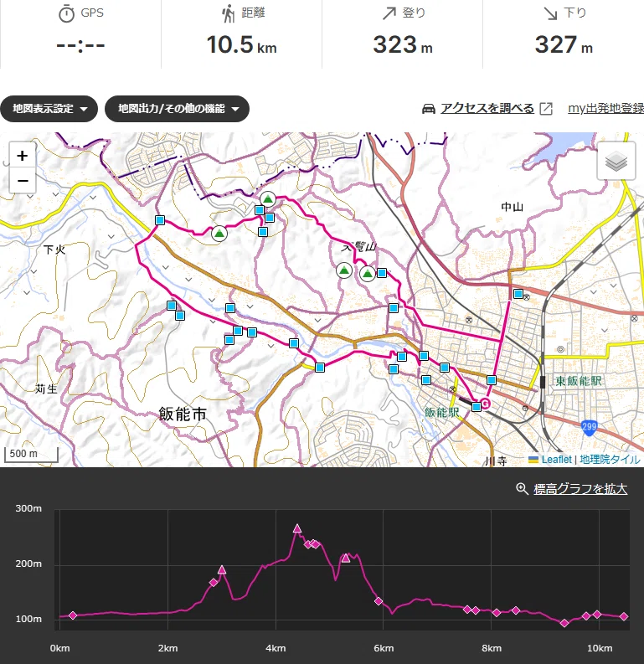Click the highest peak triangle on elevation graph

297,528
